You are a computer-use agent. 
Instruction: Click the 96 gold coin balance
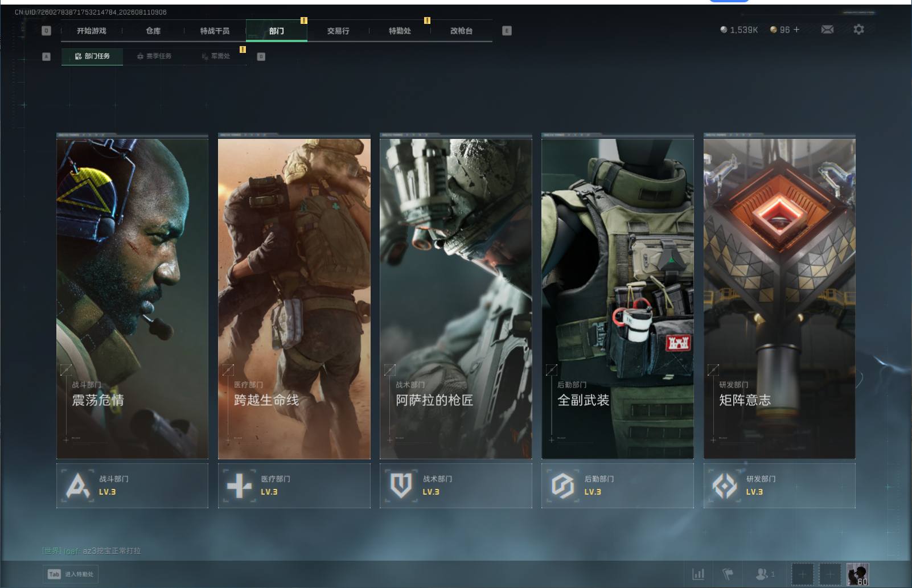coord(780,30)
